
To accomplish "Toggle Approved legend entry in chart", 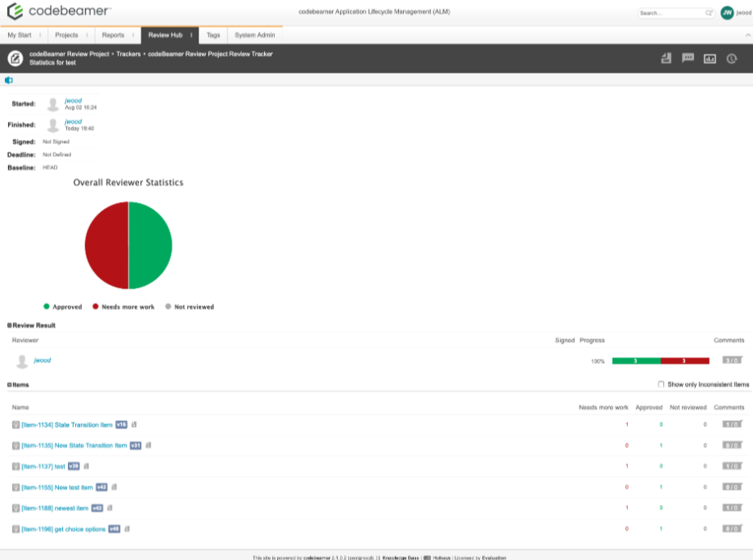I will pyautogui.click(x=62, y=307).
